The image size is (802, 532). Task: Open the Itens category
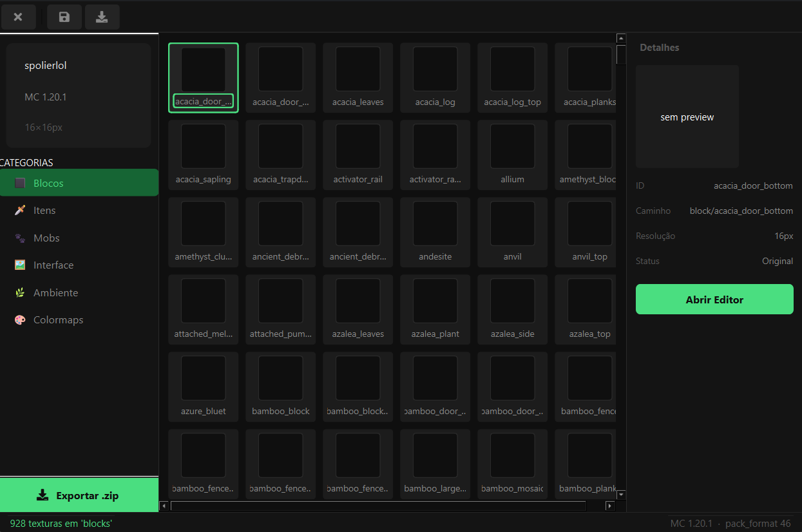coord(79,210)
